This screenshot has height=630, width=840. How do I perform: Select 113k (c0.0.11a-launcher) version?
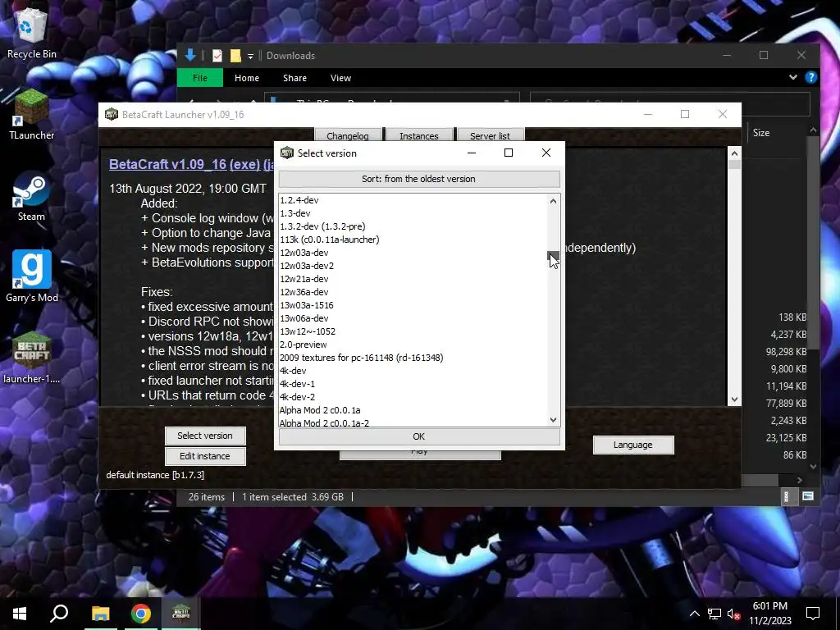click(413, 240)
